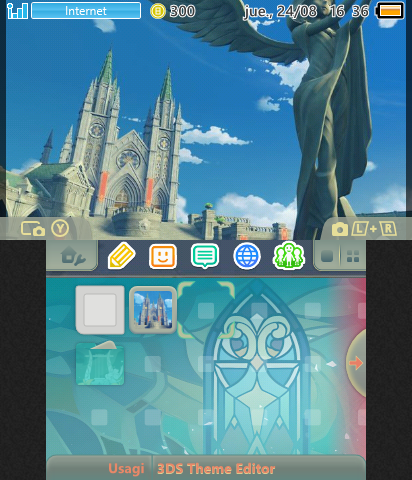Click the 3DS Theme Editor label
The image size is (412, 480).
(x=216, y=469)
